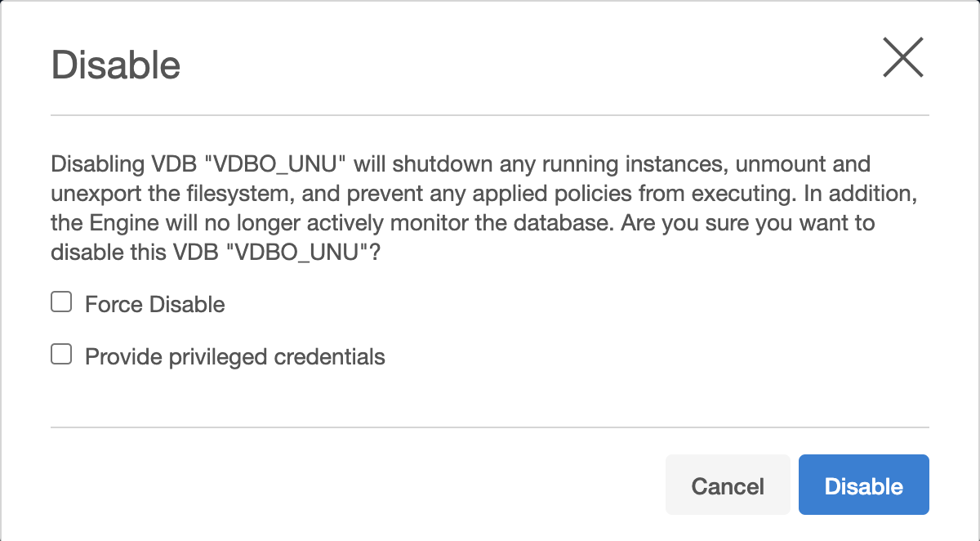This screenshot has height=541, width=980.
Task: Enable the Provide privileged credentials checkbox
Action: (x=61, y=355)
